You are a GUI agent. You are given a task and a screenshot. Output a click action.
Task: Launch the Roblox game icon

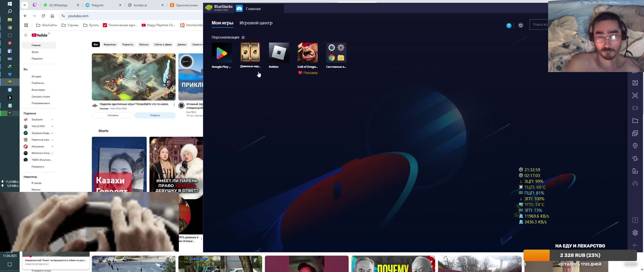pyautogui.click(x=279, y=53)
